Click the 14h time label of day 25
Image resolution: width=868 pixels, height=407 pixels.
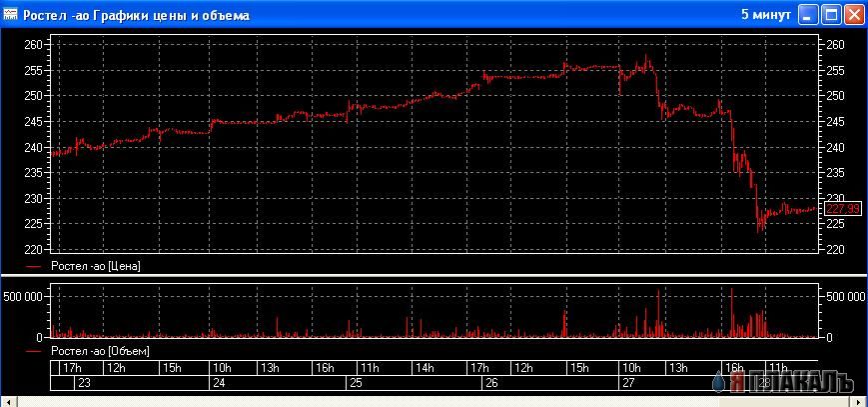425,368
